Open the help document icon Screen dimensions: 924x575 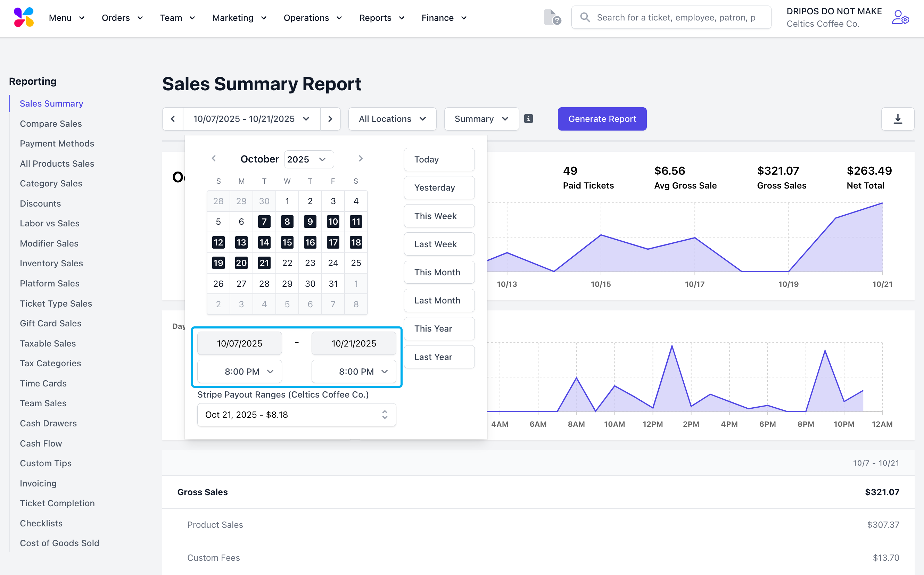point(552,17)
